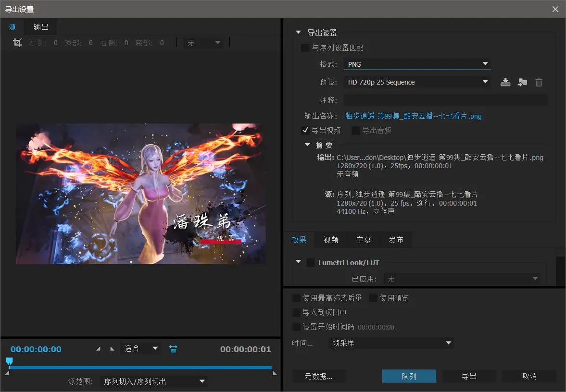Click the output name .png link

pos(413,116)
